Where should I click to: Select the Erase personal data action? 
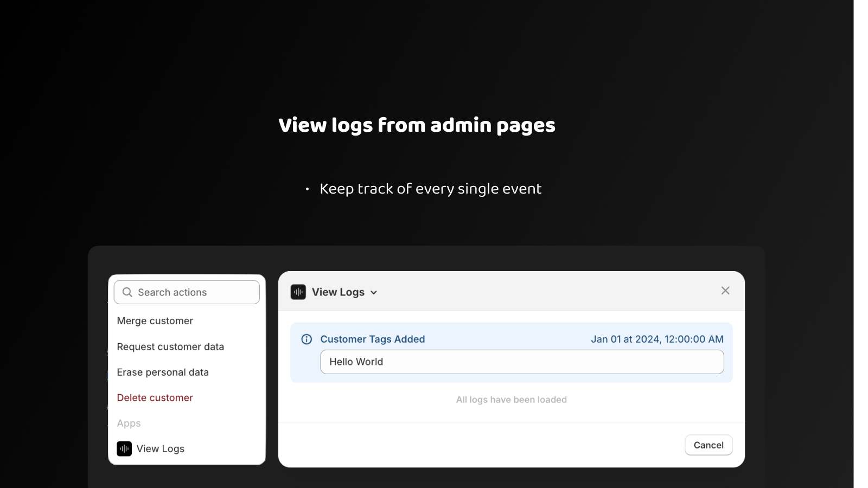point(163,372)
